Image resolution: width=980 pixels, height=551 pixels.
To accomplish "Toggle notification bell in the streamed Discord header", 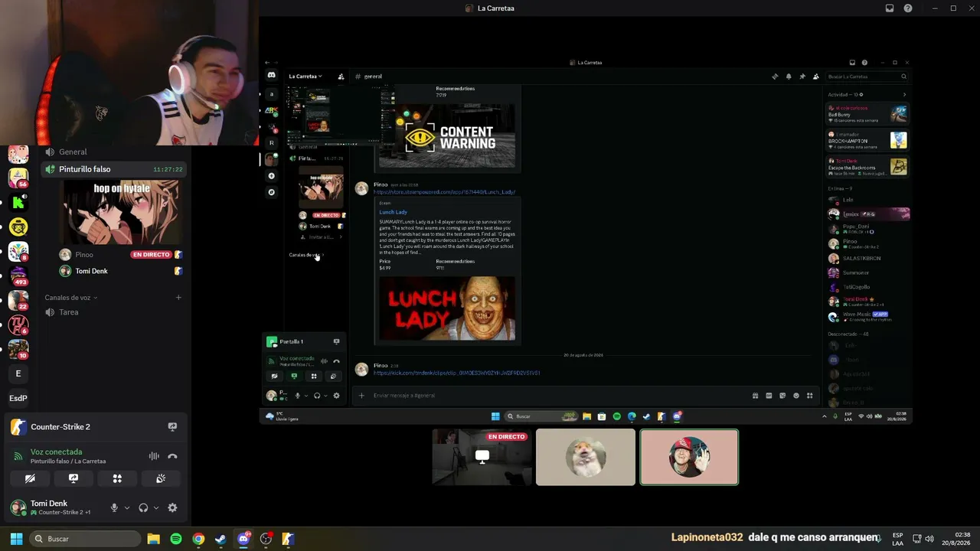I will coord(789,77).
